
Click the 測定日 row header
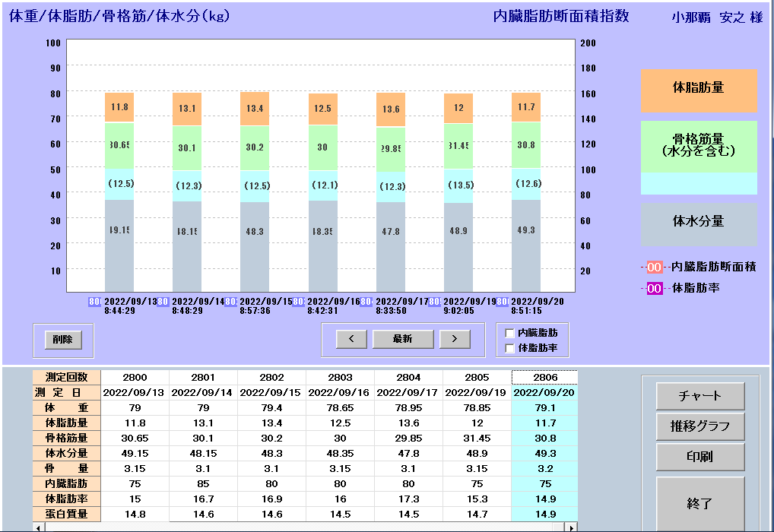click(67, 393)
